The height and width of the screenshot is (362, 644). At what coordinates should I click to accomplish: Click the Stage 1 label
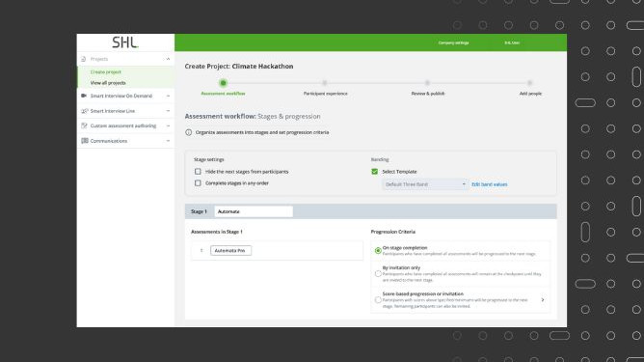(x=199, y=211)
